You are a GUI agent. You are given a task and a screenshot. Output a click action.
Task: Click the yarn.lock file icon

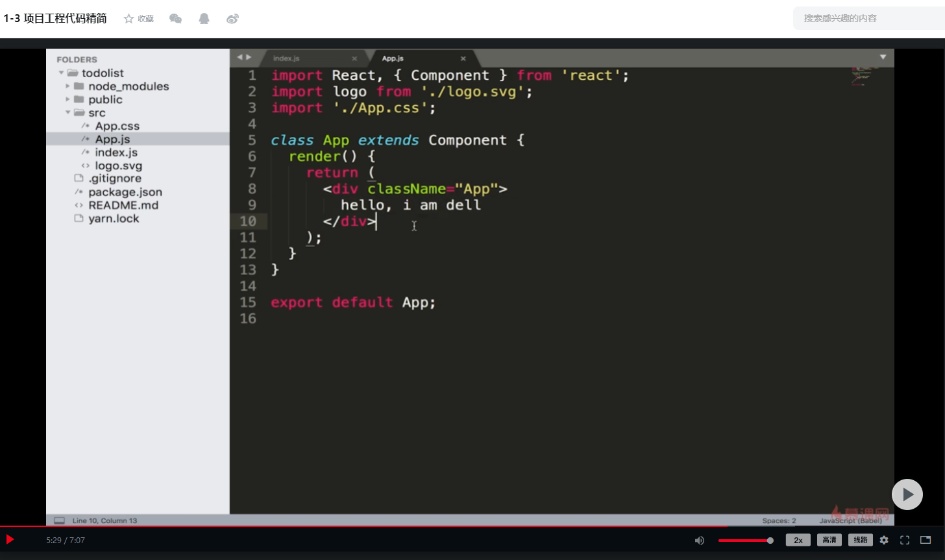tap(79, 218)
